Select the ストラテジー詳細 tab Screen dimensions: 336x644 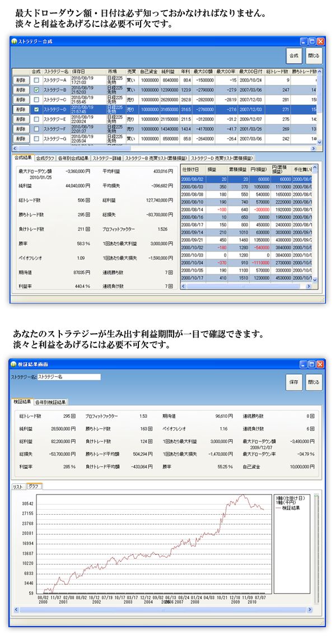pyautogui.click(x=106, y=158)
